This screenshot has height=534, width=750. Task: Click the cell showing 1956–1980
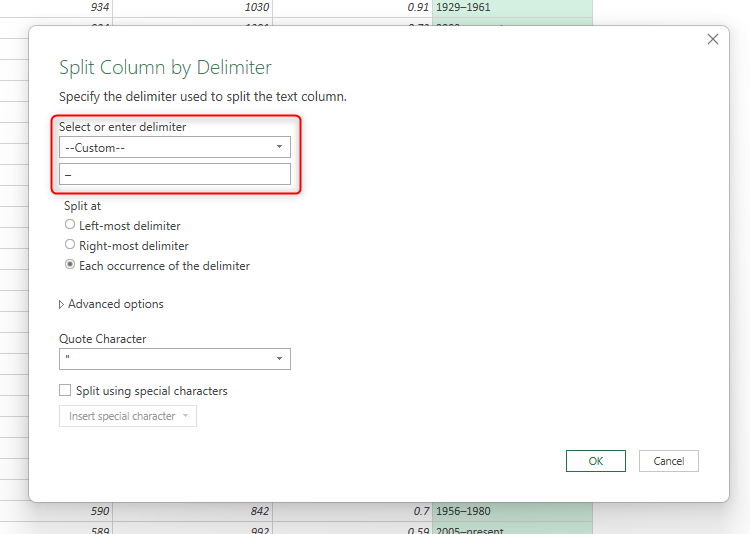pyautogui.click(x=512, y=511)
